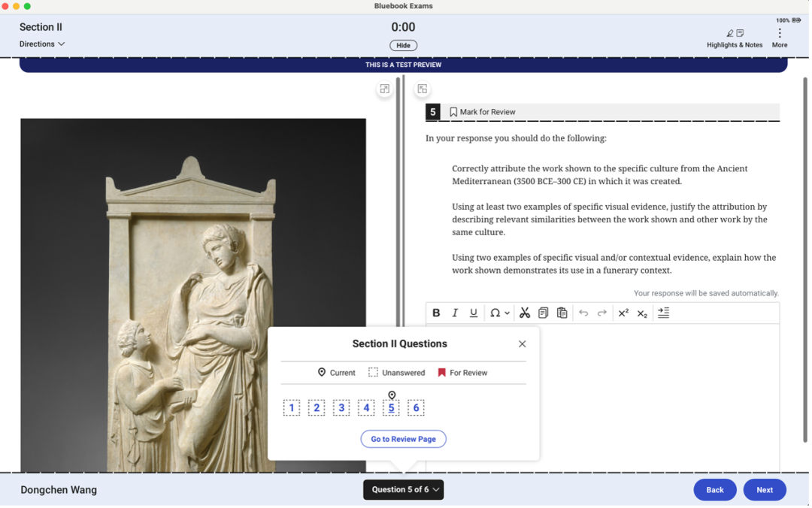Open the Question 5 of 6 navigator
The width and height of the screenshot is (812, 508).
pos(404,489)
